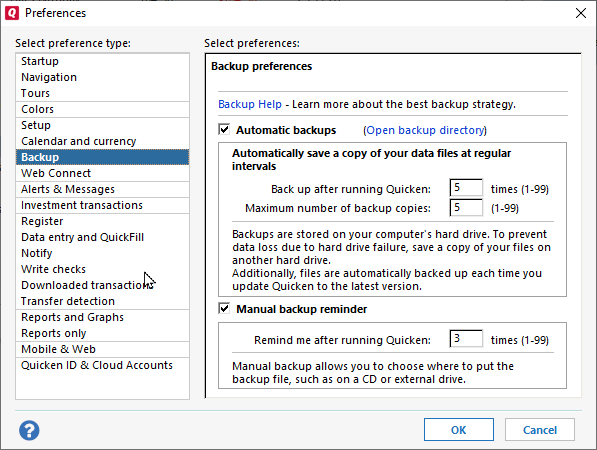Open Data entry and QuickFill preferences
This screenshot has width=597, height=450.
[x=102, y=237]
